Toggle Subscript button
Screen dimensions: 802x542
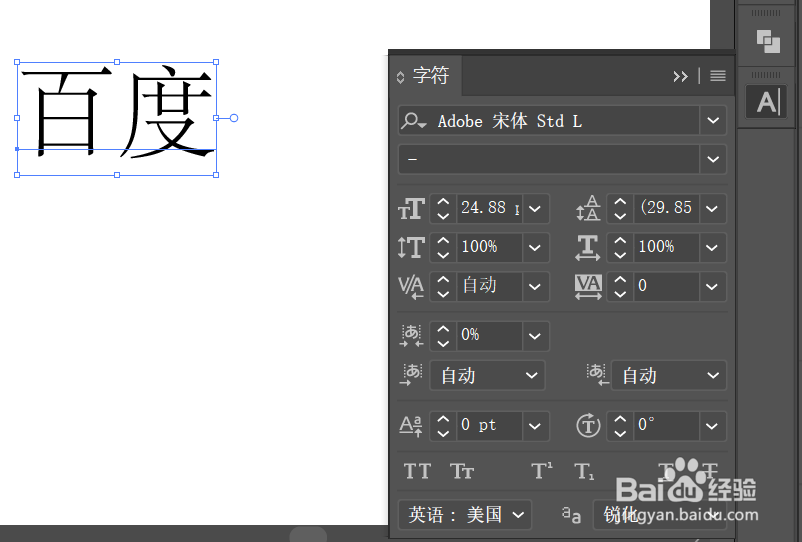tap(584, 471)
